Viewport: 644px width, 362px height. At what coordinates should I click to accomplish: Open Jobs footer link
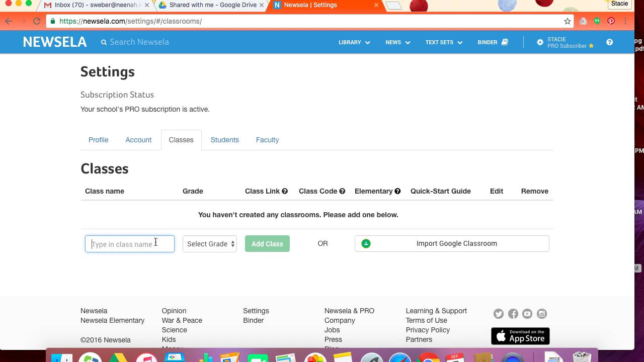[x=332, y=330]
